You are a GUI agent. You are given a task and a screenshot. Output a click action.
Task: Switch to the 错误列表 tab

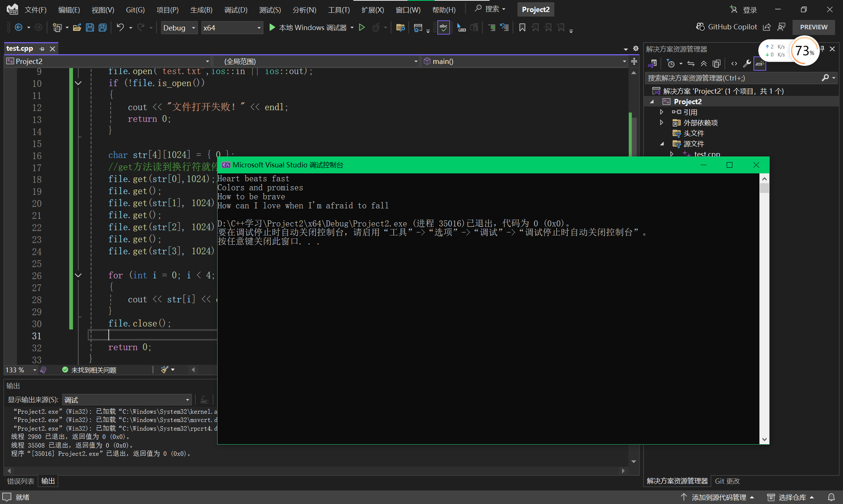21,481
